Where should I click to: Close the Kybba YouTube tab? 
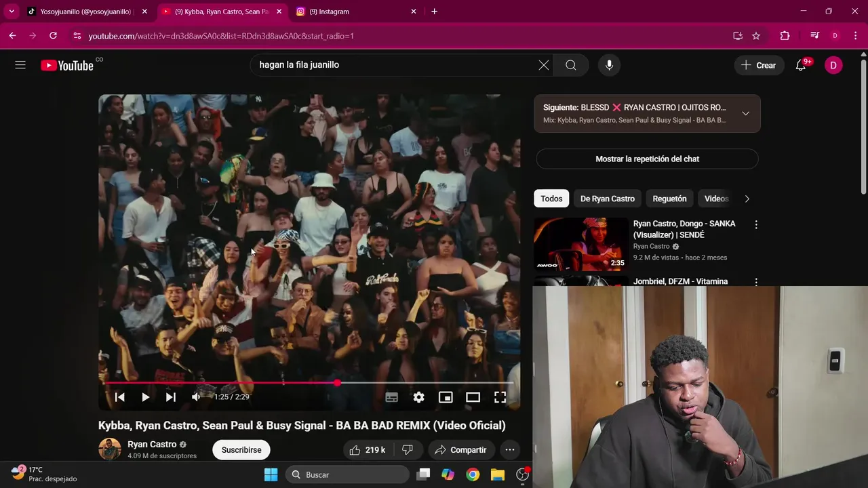[x=279, y=12]
